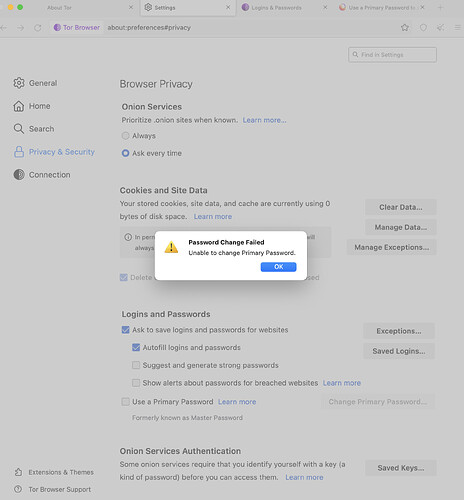Open the Home settings category
Viewport: 464px width, 500px height.
click(32, 106)
